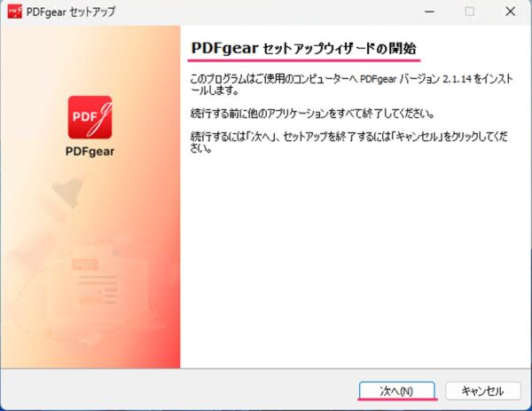Click the small PDFgear icon in title bar
Viewport: 532px width, 411px height.
(x=13, y=12)
